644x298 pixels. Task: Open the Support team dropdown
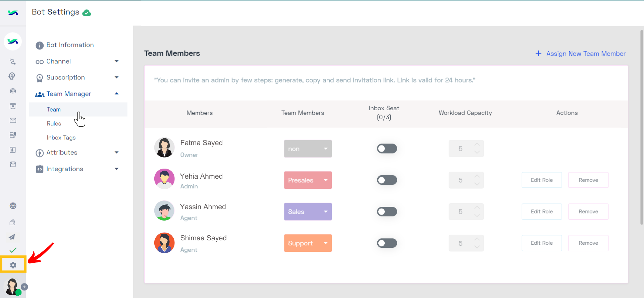click(x=308, y=243)
